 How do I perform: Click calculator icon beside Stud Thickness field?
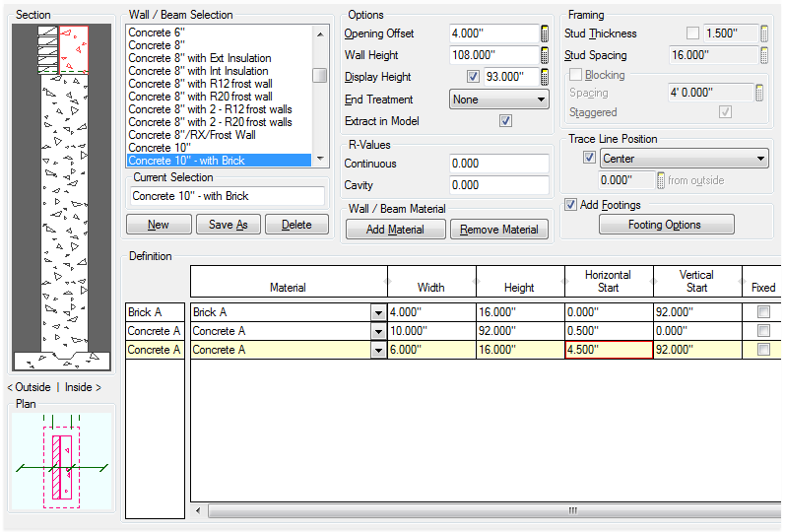pyautogui.click(x=763, y=33)
